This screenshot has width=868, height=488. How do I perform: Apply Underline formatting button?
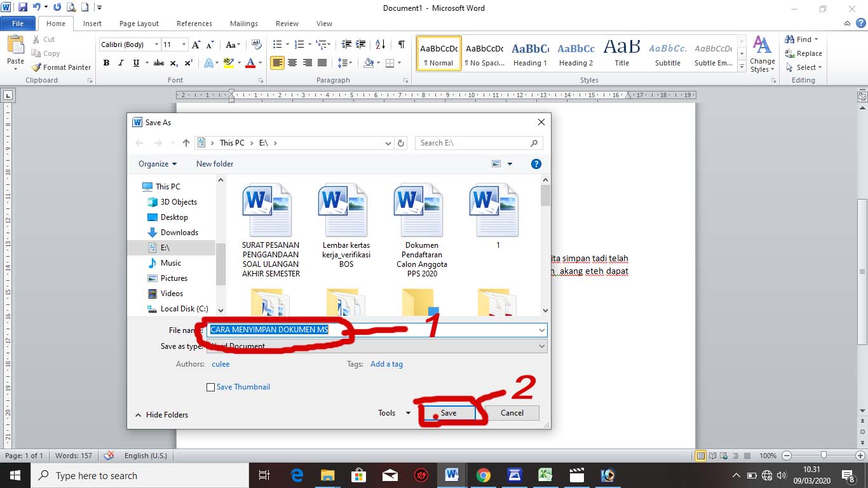coord(136,63)
